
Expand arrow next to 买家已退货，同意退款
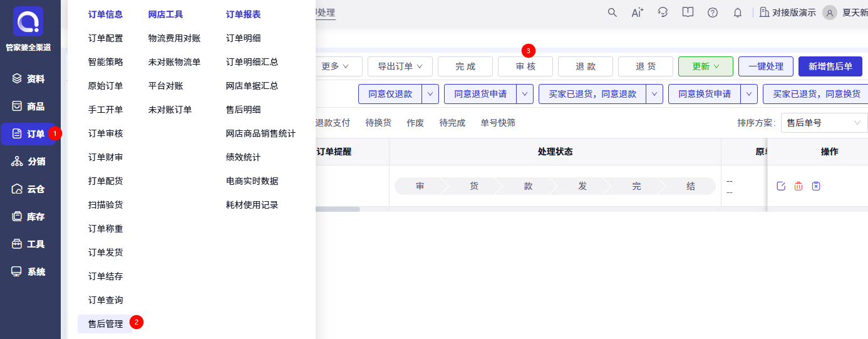pyautogui.click(x=654, y=94)
